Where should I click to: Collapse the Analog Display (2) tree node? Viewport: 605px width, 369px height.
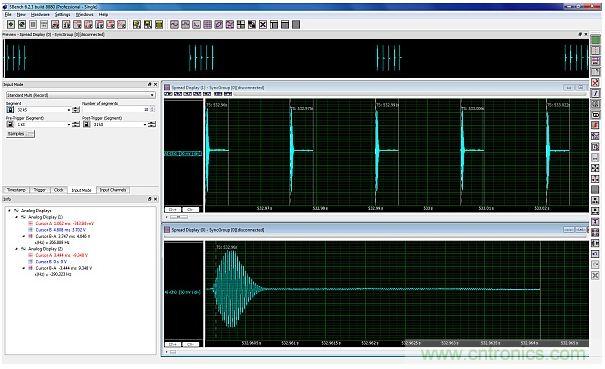tap(17, 249)
